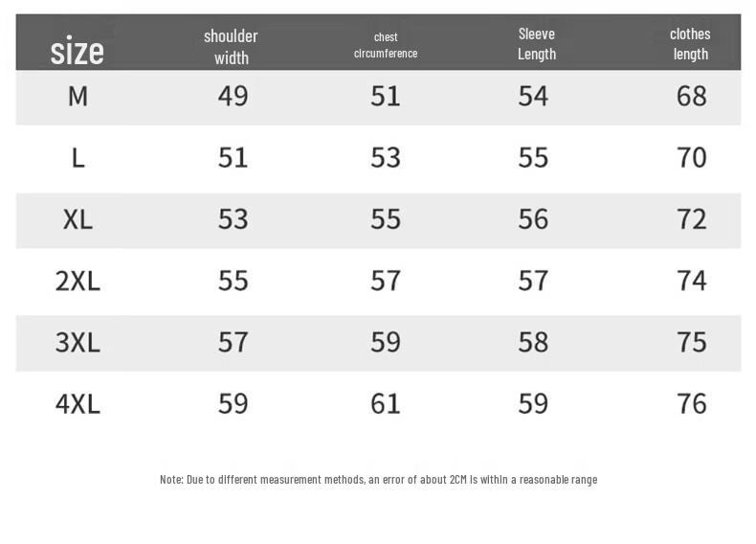Click the 'size' header cell

77,50
